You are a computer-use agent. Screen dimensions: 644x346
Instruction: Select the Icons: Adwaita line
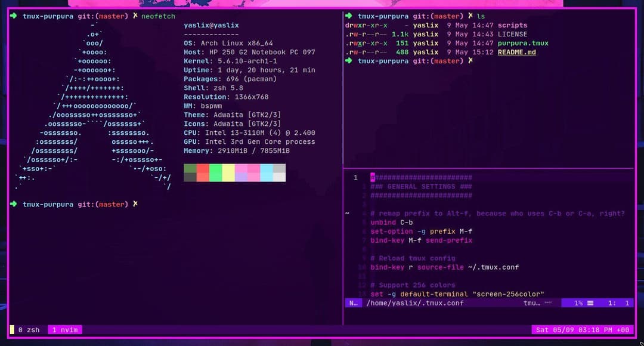[x=233, y=123]
